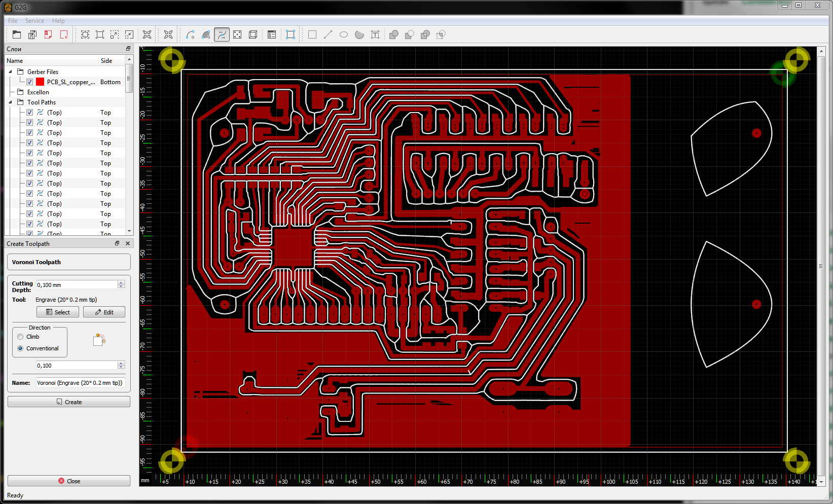This screenshot has height=504, width=833.
Task: Click the Edit tool button
Action: point(104,312)
